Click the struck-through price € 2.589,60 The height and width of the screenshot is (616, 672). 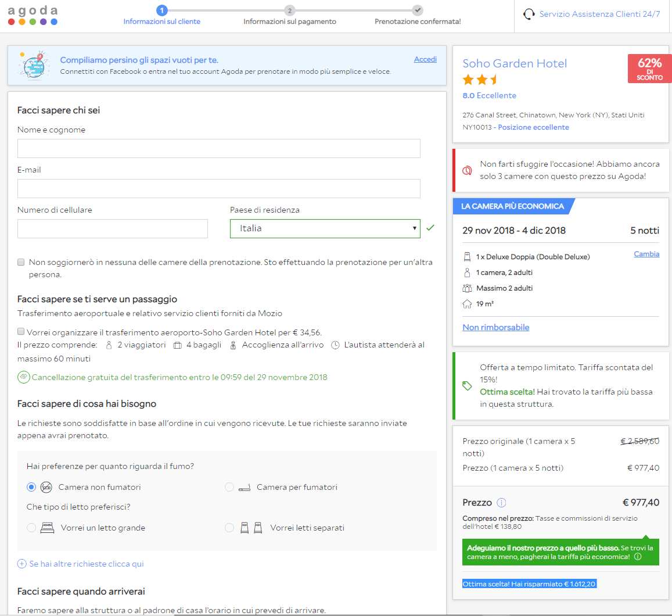tap(640, 441)
